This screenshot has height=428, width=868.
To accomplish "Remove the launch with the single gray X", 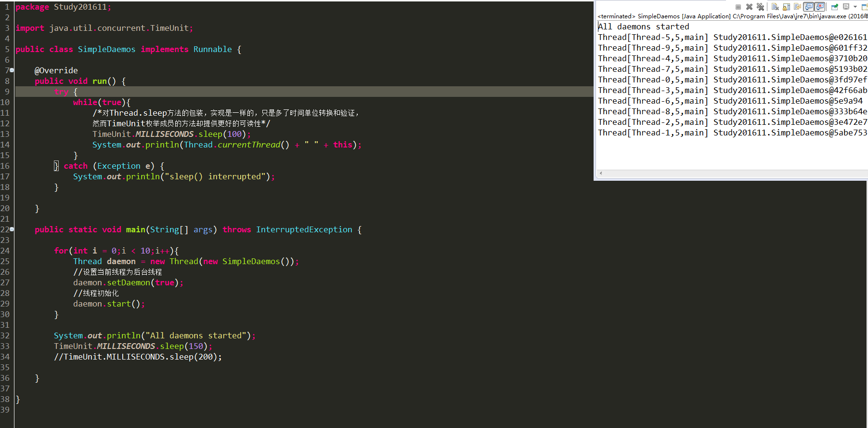I will tap(749, 7).
